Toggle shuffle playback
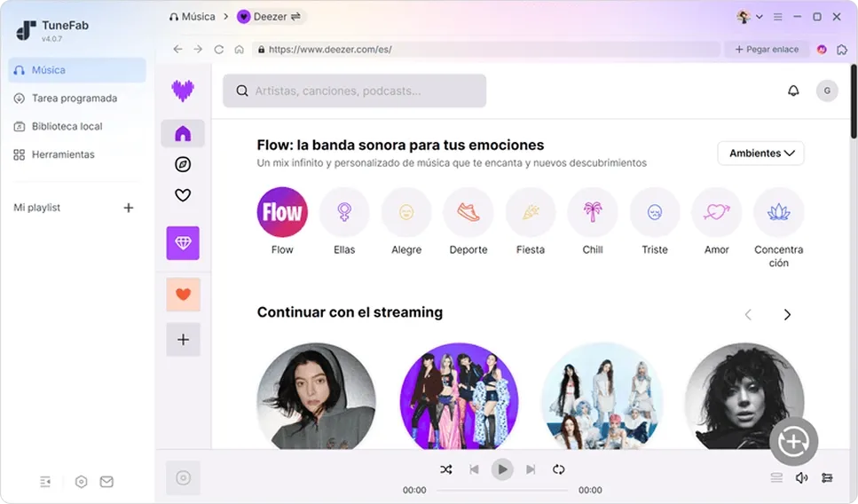This screenshot has width=858, height=504. tap(446, 469)
